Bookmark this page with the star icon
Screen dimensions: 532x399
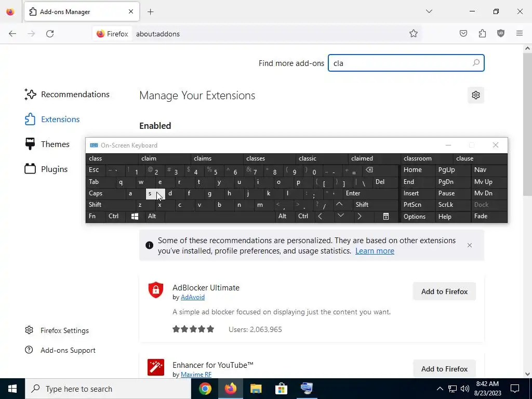[x=413, y=34]
